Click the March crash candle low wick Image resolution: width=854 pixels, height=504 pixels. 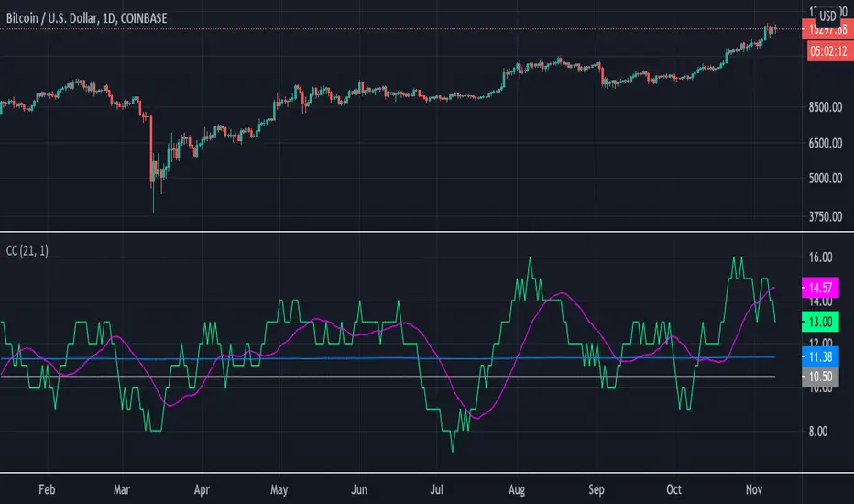(x=154, y=199)
